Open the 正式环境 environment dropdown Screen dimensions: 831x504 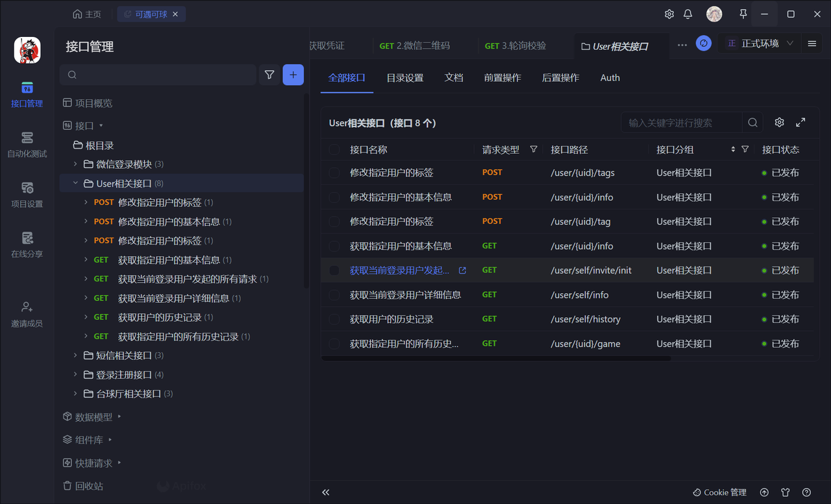(x=760, y=43)
